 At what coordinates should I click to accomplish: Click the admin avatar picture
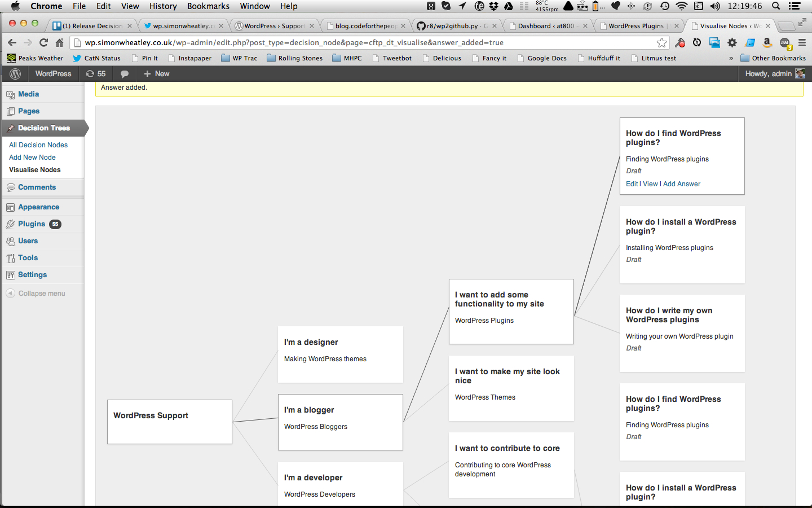pyautogui.click(x=800, y=73)
